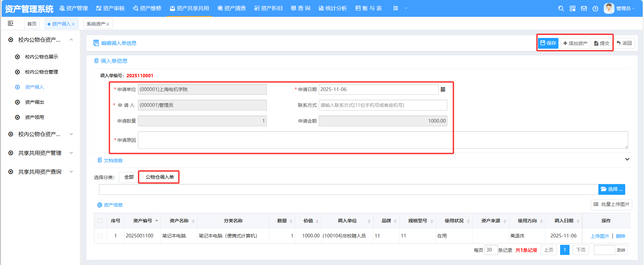Click the 上传图片 link in table row
Image resolution: width=644 pixels, height=265 pixels.
pyautogui.click(x=600, y=236)
